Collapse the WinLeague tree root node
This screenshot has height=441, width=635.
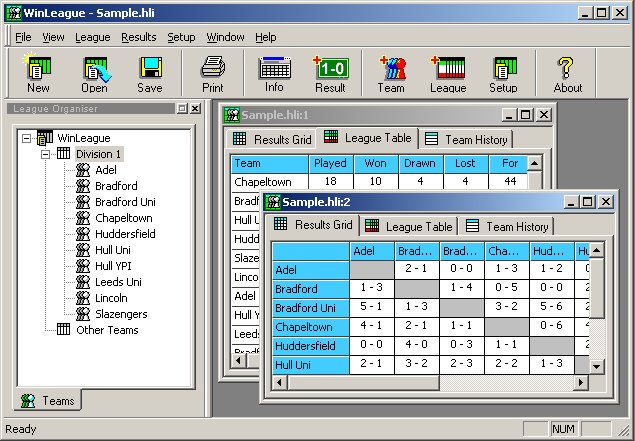point(27,138)
